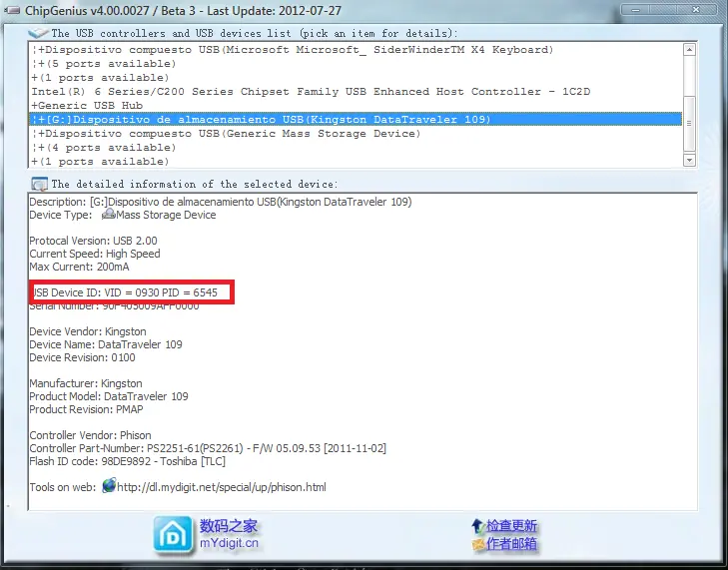Click the USB Device ID VID PID line
Screen dimensions: 728x570
[x=124, y=292]
